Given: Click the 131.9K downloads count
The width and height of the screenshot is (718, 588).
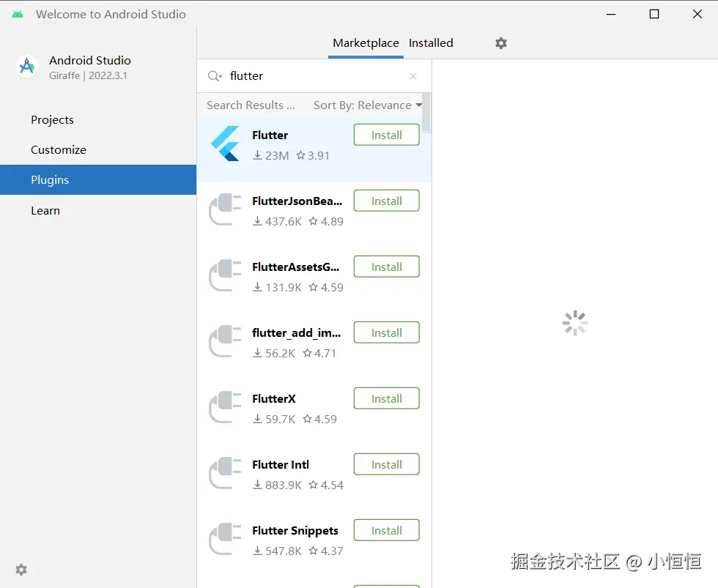Looking at the screenshot, I should coord(278,287).
